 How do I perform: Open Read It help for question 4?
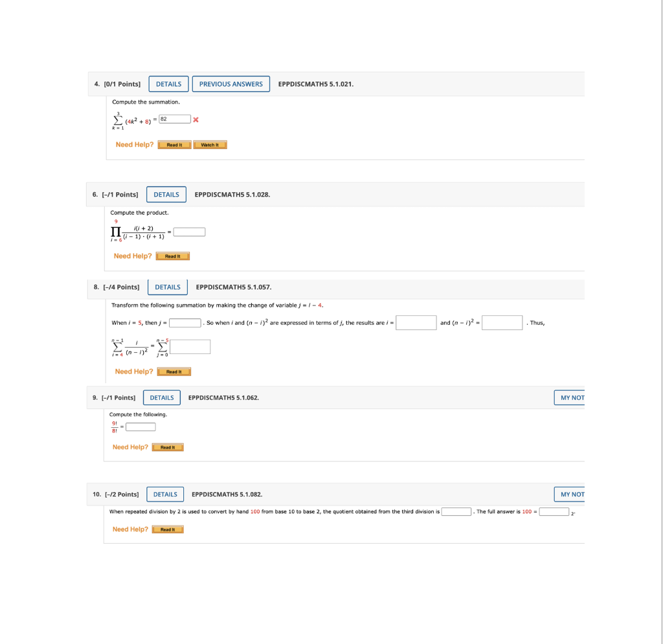click(x=174, y=144)
